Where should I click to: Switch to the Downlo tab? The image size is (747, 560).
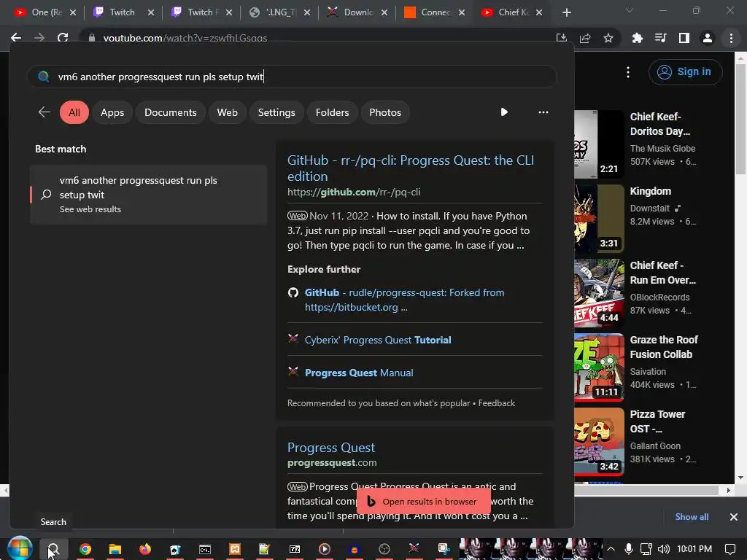point(357,12)
